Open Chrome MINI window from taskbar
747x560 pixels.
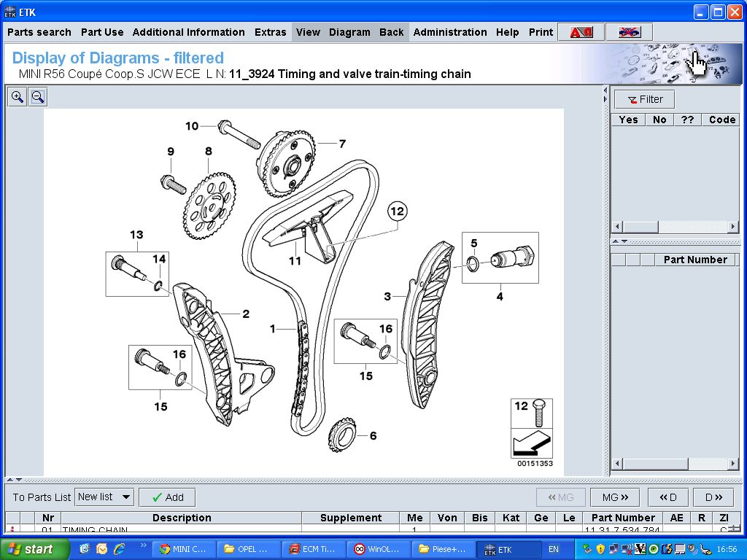click(184, 549)
